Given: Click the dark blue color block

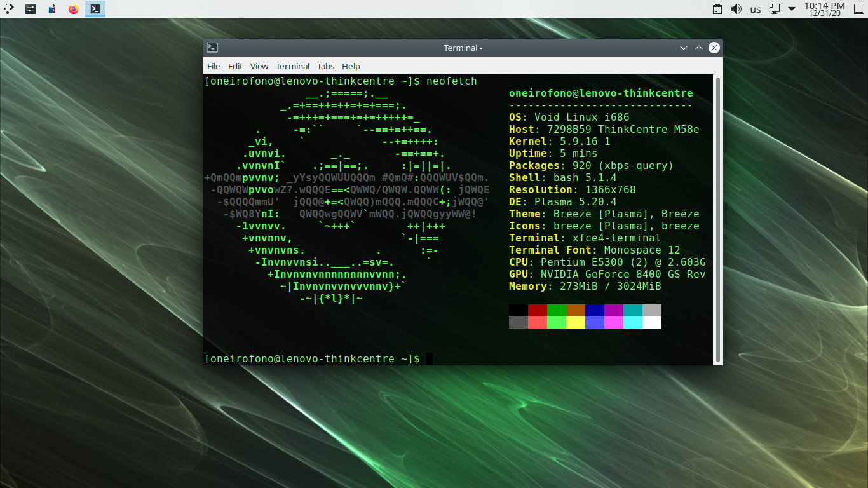Looking at the screenshot, I should tap(595, 310).
